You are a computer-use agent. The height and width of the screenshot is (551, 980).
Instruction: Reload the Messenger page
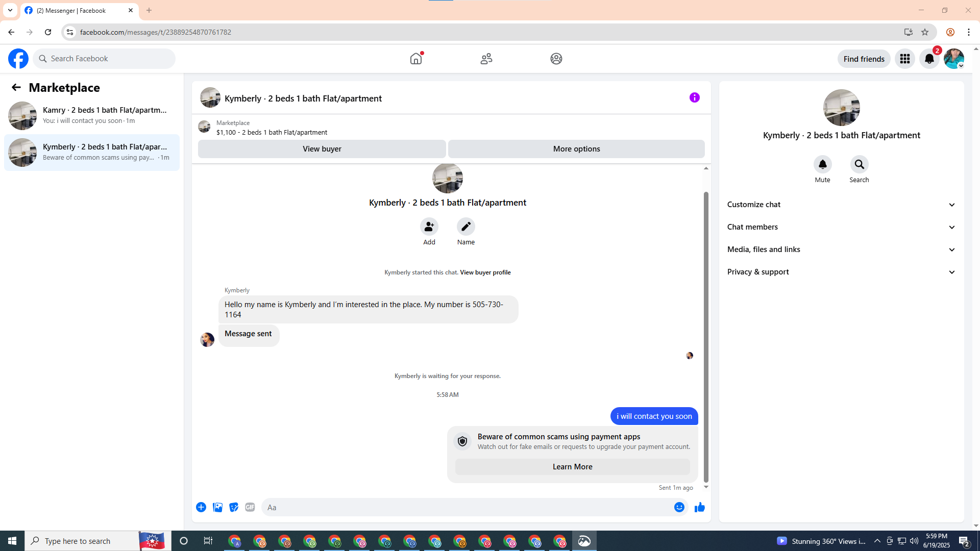[x=48, y=32]
